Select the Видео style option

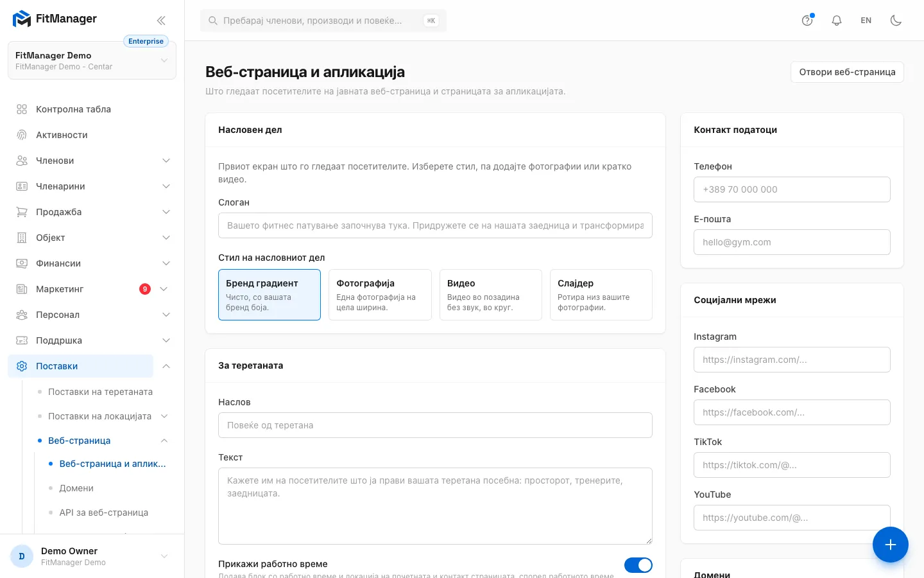491,295
